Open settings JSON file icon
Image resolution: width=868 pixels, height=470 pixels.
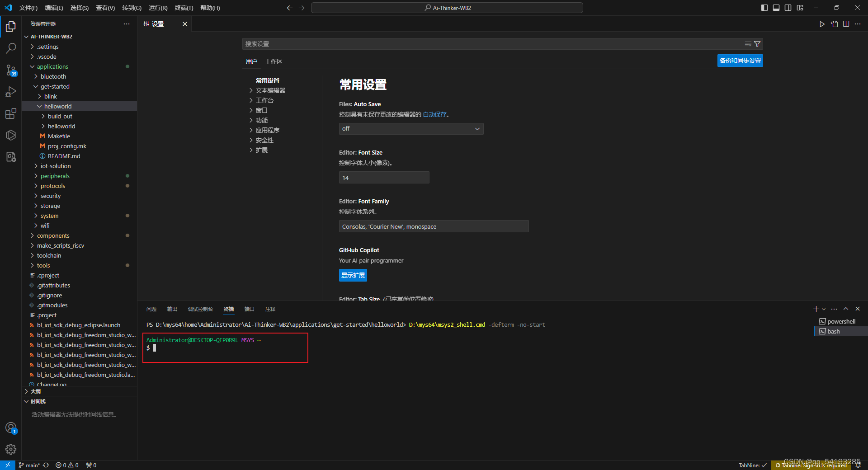pyautogui.click(x=835, y=24)
